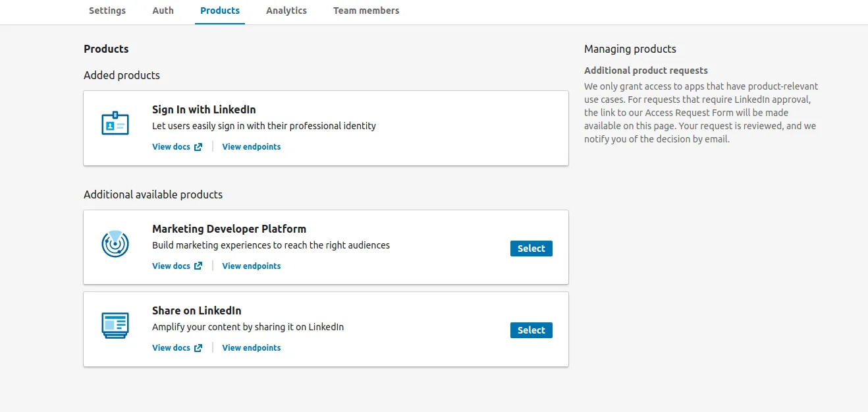This screenshot has width=868, height=412.
Task: Click external link icon under Share on LinkedIn
Action: (198, 348)
